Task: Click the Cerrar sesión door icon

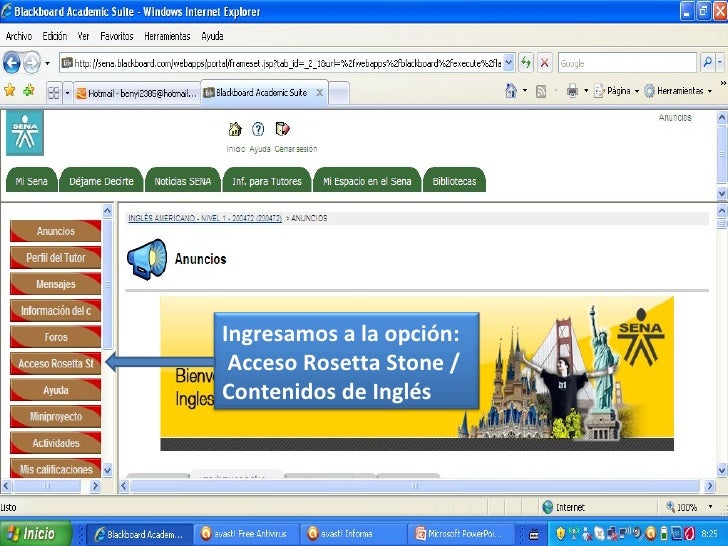Action: (282, 129)
